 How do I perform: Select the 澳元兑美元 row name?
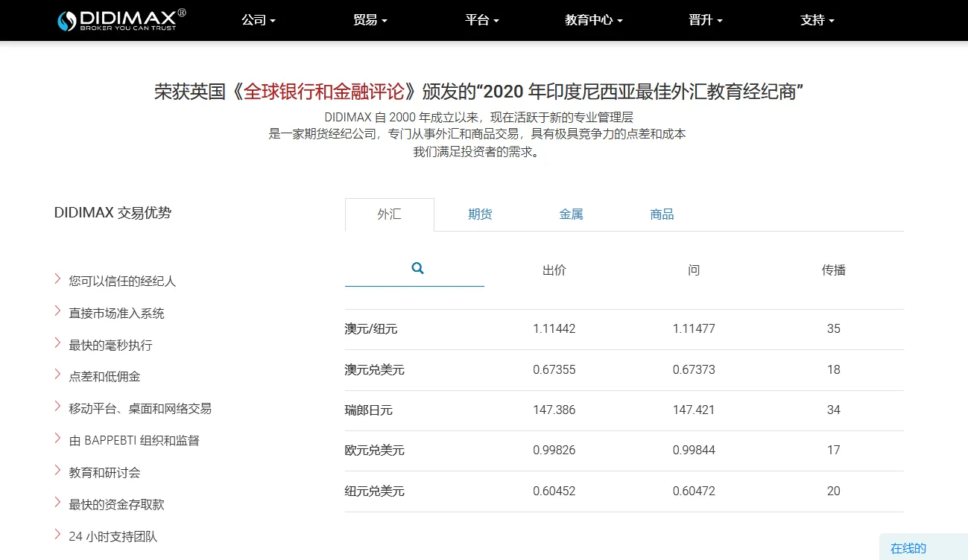coord(375,369)
